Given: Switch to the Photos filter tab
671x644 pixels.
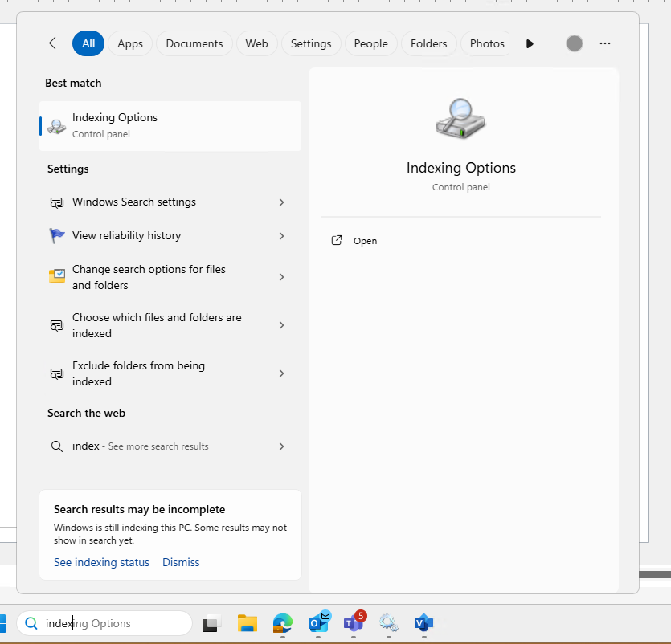Looking at the screenshot, I should click(487, 43).
